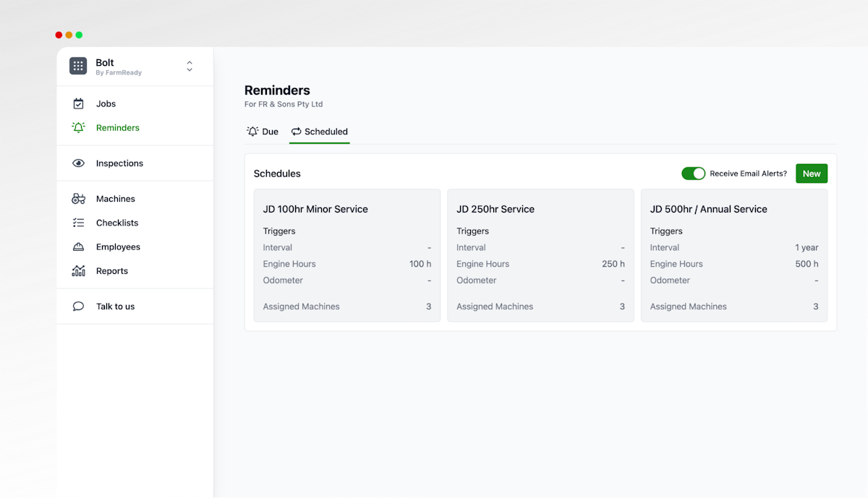868x498 pixels.
Task: Open the Employees page link
Action: tap(118, 247)
